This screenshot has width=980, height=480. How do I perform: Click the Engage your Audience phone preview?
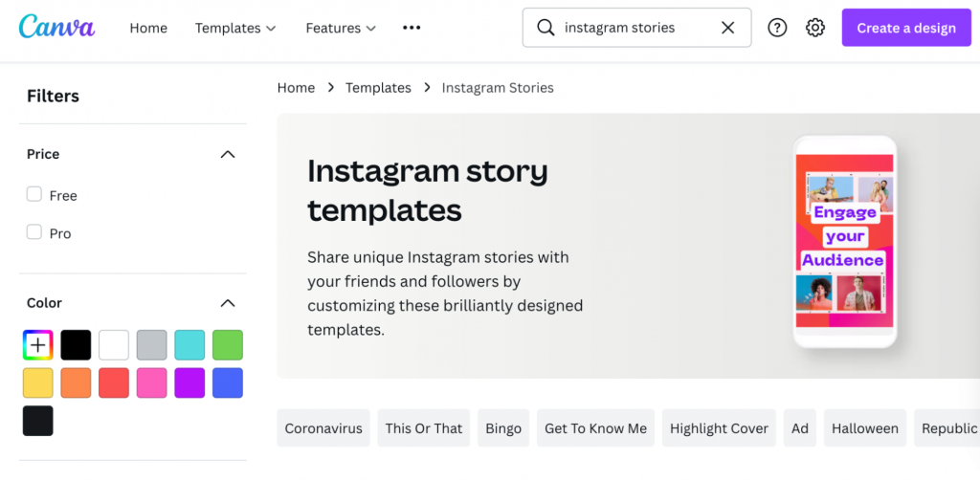(844, 241)
